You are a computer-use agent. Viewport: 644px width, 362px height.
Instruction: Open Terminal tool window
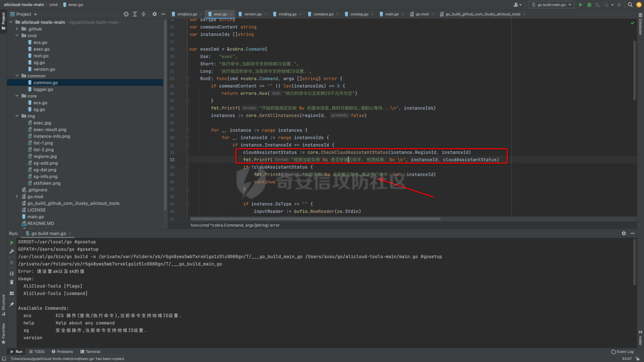pyautogui.click(x=90, y=352)
